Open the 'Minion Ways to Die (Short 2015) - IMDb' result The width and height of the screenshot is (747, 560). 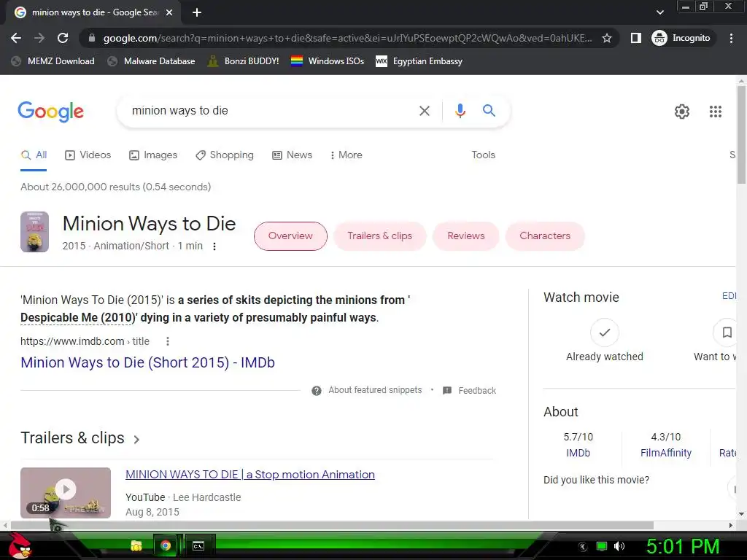(x=147, y=363)
